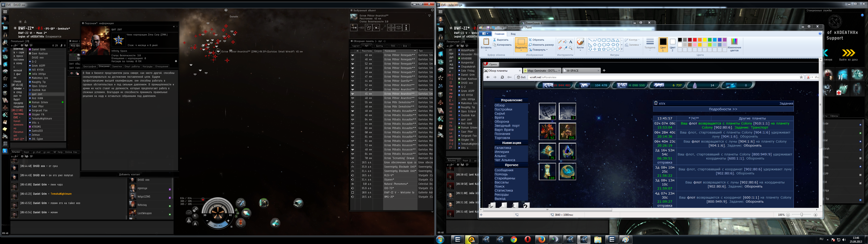
Task: Click Добавить контакт button
Action: click(129, 174)
